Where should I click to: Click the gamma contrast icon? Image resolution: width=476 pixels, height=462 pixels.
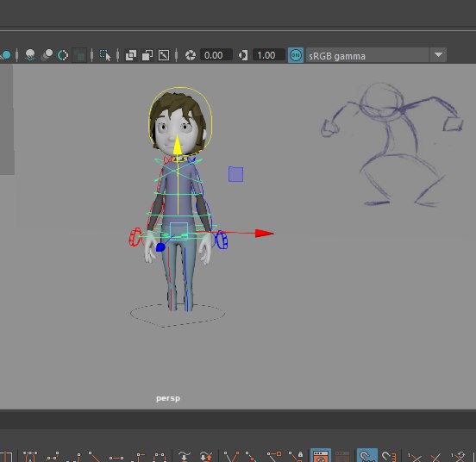coord(243,55)
